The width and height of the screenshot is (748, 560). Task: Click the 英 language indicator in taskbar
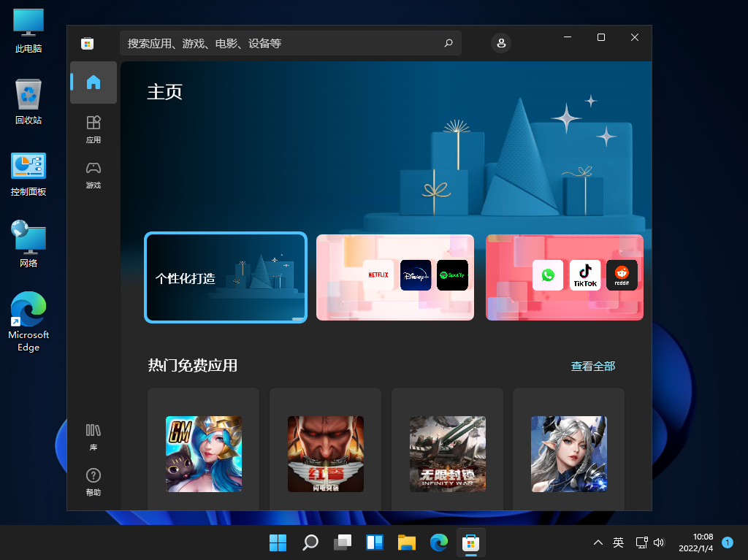pyautogui.click(x=617, y=542)
